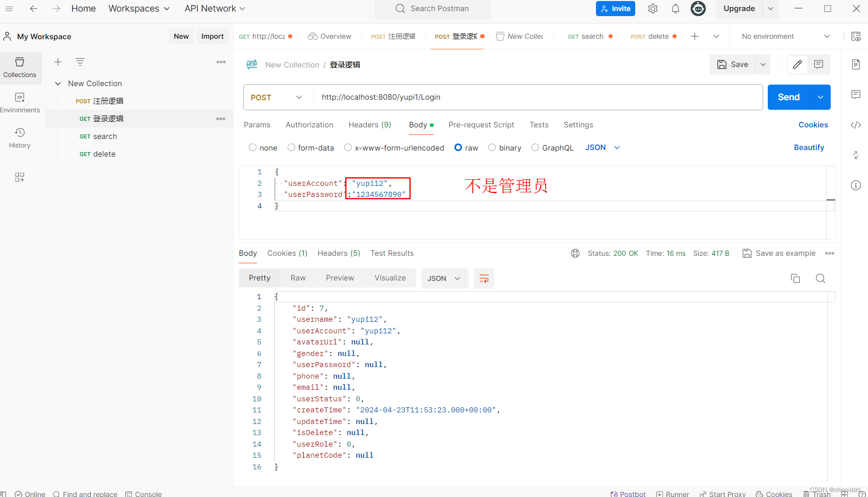
Task: Open notifications bell icon
Action: 676,9
